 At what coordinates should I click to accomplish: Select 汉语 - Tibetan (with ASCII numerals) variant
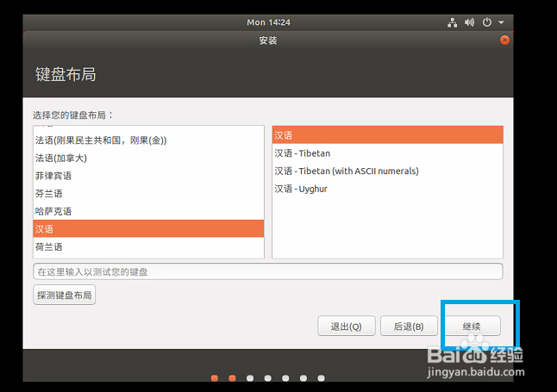coord(387,171)
